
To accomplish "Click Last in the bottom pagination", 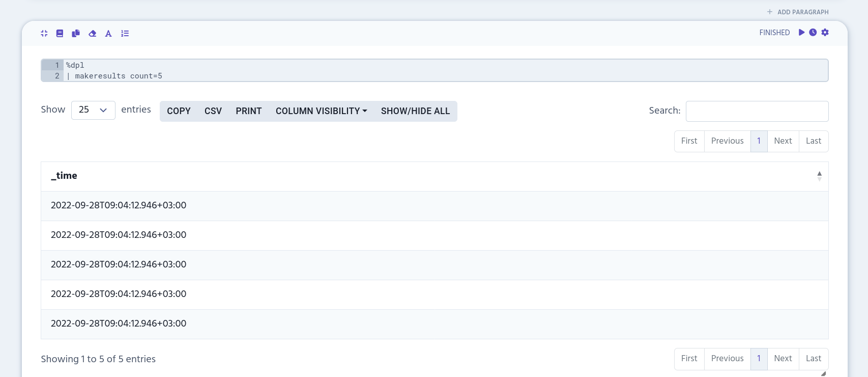I will (x=814, y=359).
